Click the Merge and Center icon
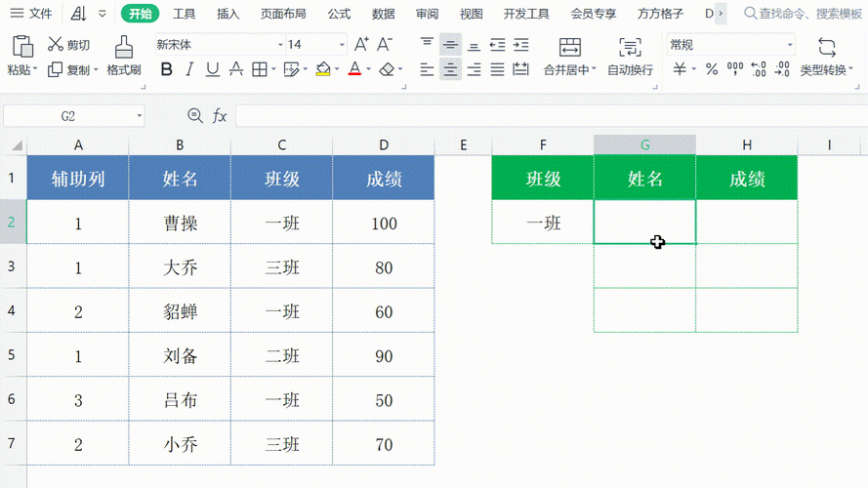The height and width of the screenshot is (488, 868). 569,48
